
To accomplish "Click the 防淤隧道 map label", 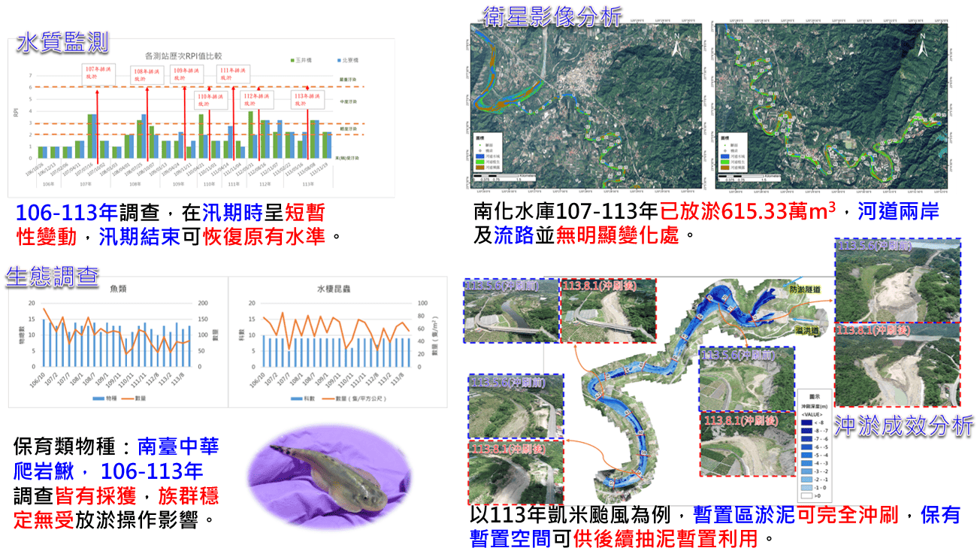I will click(x=805, y=288).
